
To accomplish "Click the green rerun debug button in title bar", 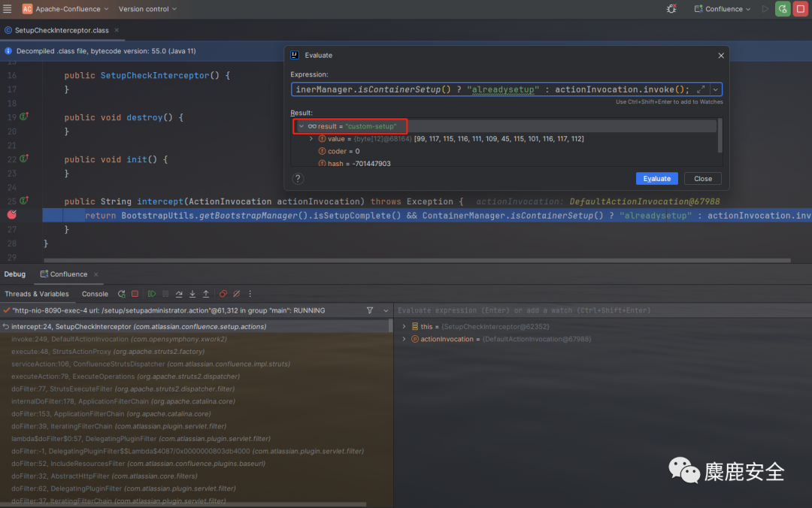I will pyautogui.click(x=783, y=9).
